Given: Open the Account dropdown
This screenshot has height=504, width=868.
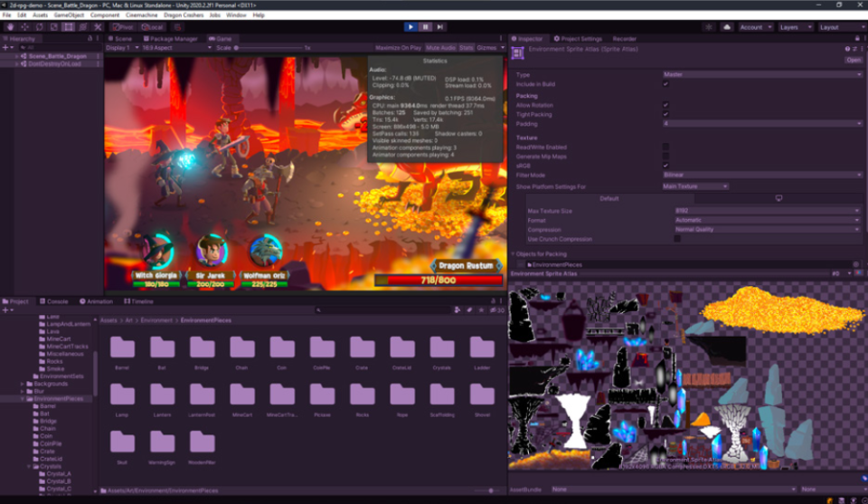Looking at the screenshot, I should click(x=756, y=27).
